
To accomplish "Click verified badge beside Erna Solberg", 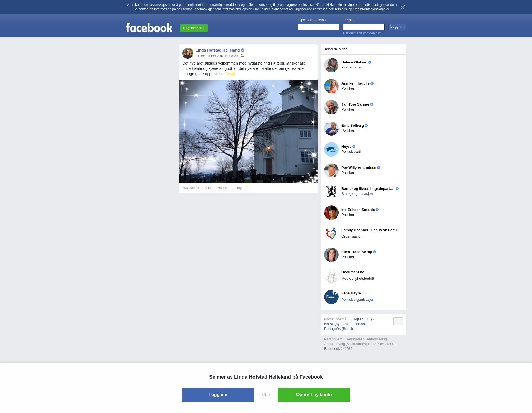I will pyautogui.click(x=366, y=126).
